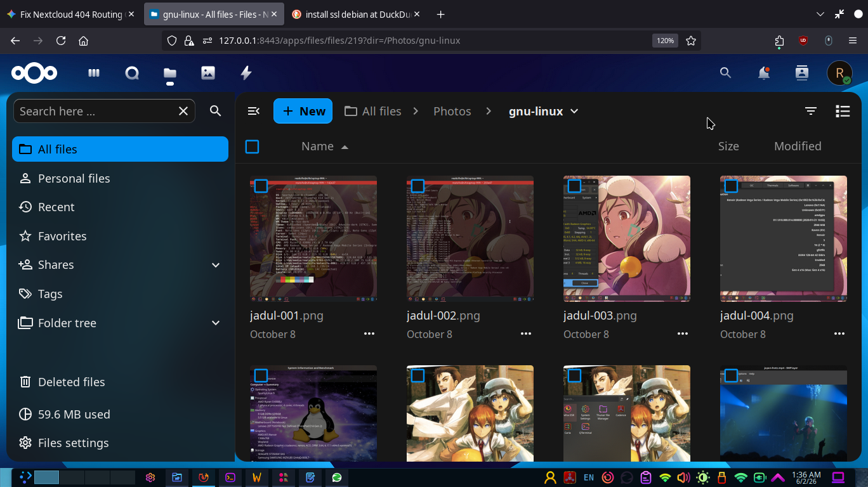This screenshot has width=868, height=487.
Task: Open actions menu for jadul-003.png
Action: click(683, 334)
